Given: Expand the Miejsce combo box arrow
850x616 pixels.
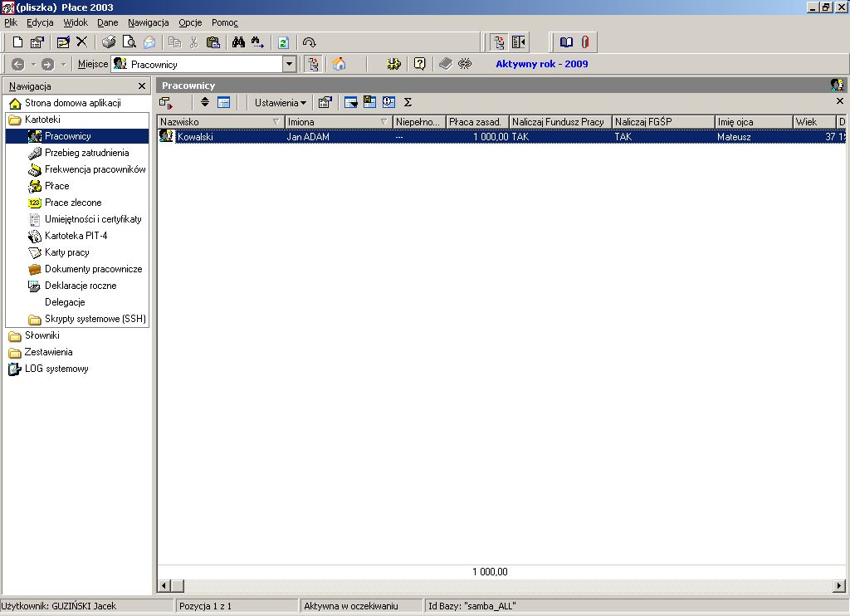Looking at the screenshot, I should (290, 64).
